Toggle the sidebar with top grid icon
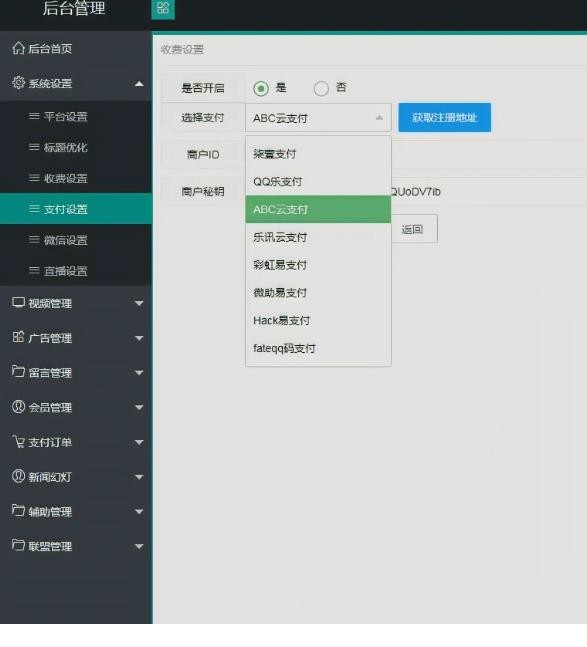 163,9
